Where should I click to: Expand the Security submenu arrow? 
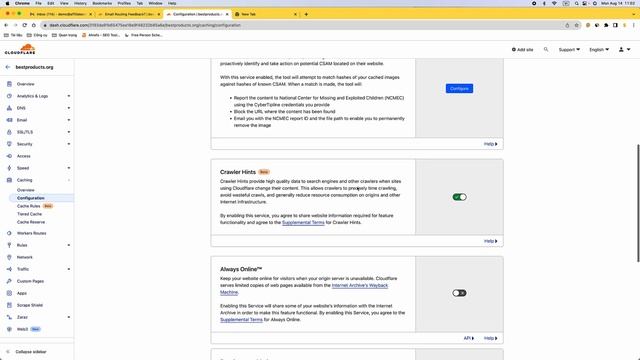pos(69,144)
